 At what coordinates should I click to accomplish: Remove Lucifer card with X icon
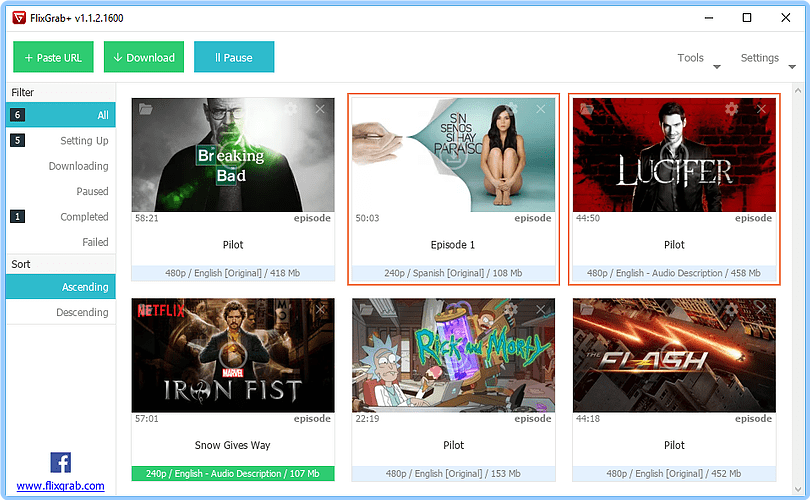(x=761, y=109)
